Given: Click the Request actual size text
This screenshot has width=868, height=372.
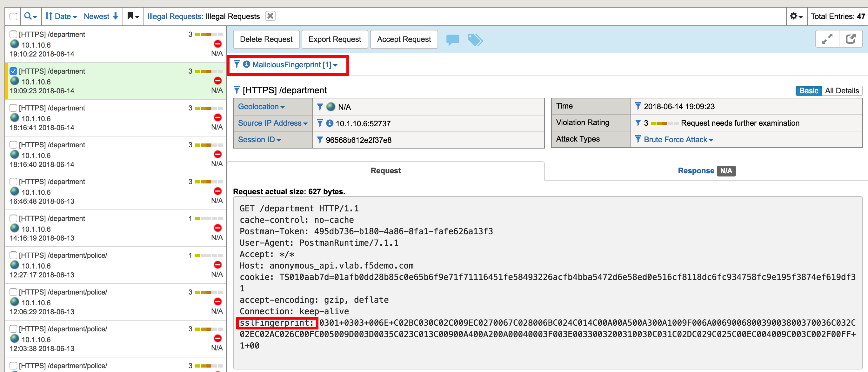Looking at the screenshot, I should tap(289, 191).
